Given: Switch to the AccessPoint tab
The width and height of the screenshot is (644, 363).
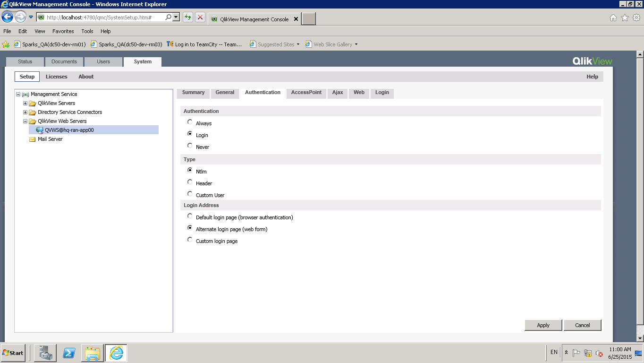Looking at the screenshot, I should 306,93.
